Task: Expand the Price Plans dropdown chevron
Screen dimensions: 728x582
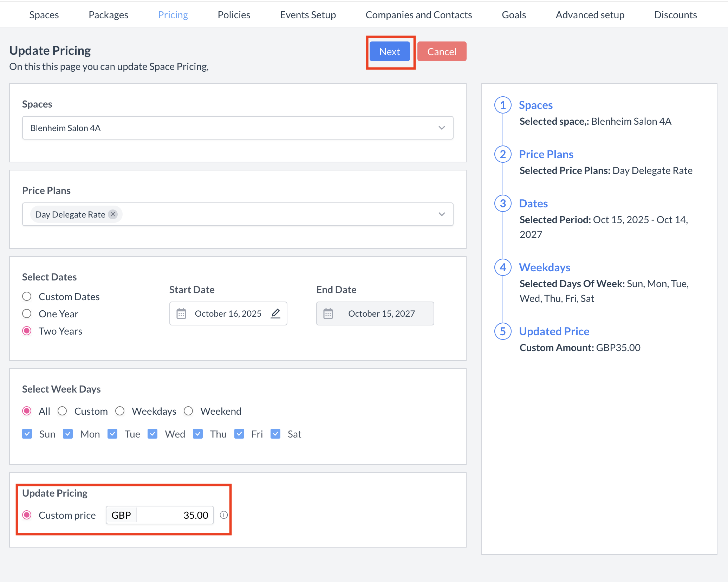Action: 442,214
